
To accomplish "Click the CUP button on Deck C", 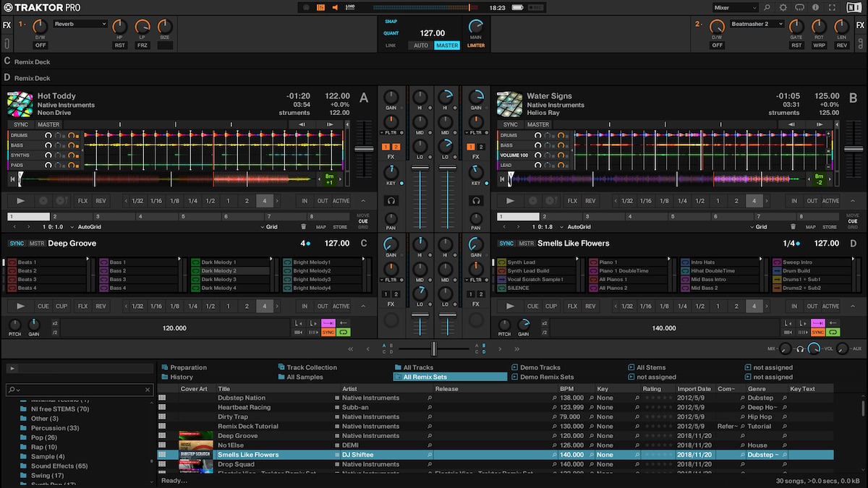I will (61, 306).
